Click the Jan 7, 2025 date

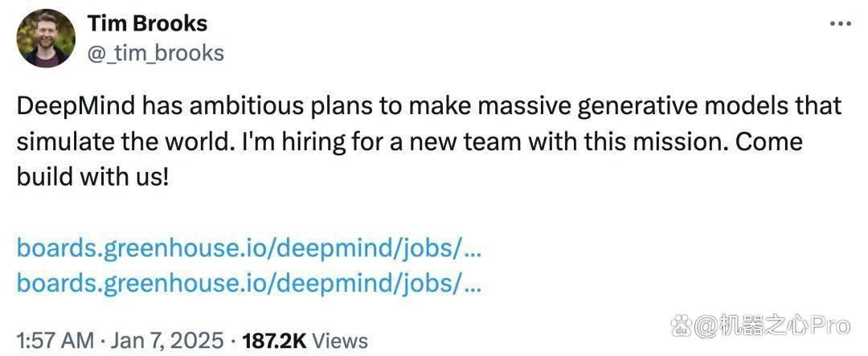click(x=167, y=340)
